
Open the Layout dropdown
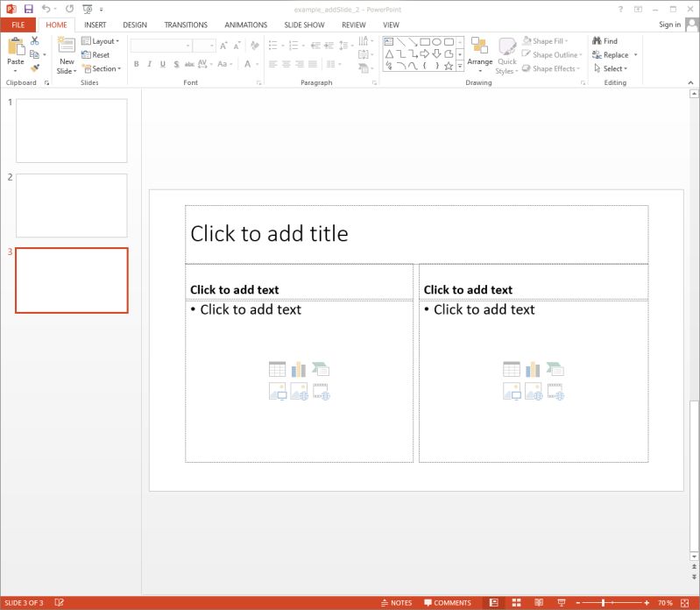pos(101,41)
